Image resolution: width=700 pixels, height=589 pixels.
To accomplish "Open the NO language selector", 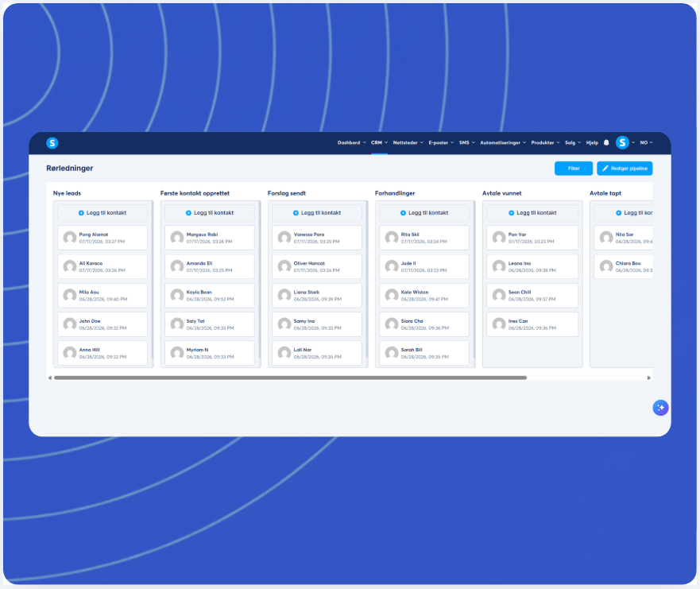I will tap(646, 143).
